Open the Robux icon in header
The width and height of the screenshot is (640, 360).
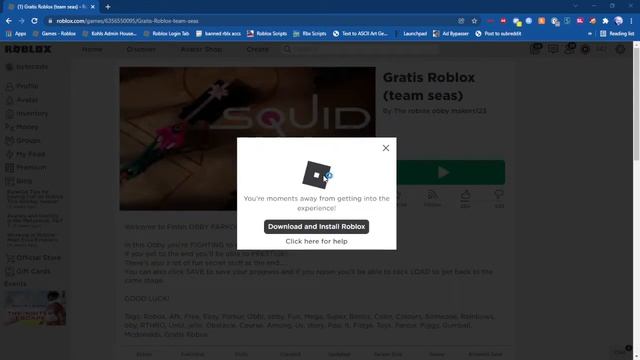585,49
